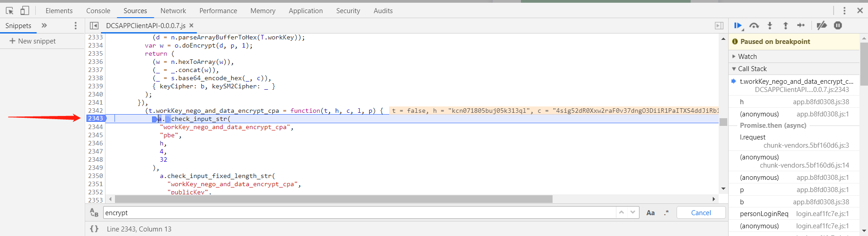This screenshot has height=236, width=868.
Task: Toggle breakpoint on line 2343
Action: click(x=95, y=118)
